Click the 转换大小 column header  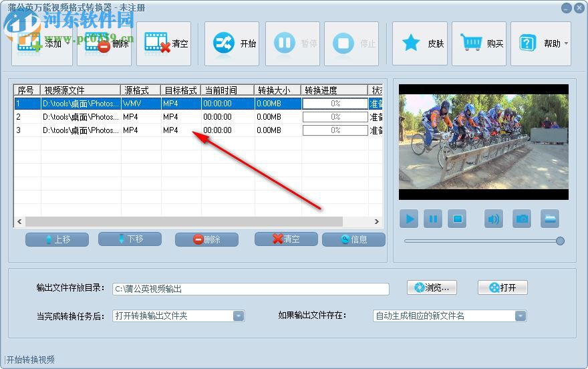pyautogui.click(x=278, y=90)
